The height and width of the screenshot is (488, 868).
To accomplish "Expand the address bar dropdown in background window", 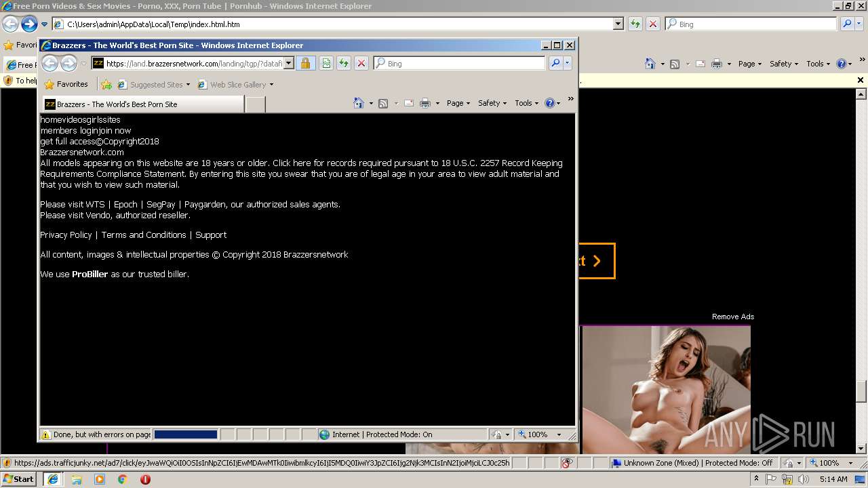I will 618,24.
